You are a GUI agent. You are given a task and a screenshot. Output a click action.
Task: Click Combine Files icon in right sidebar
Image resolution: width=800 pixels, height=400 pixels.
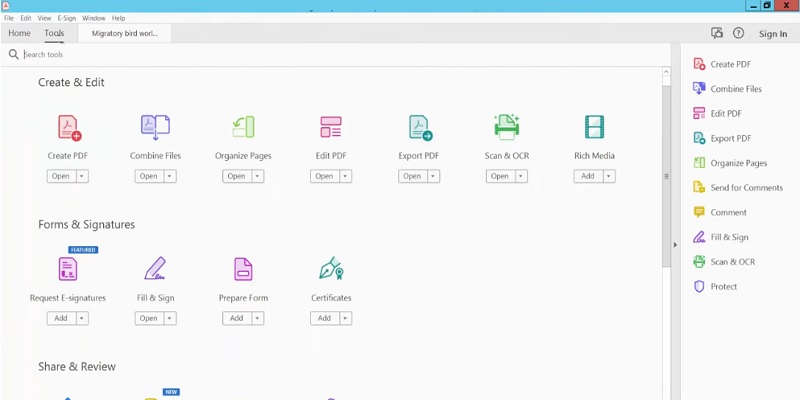tap(699, 88)
